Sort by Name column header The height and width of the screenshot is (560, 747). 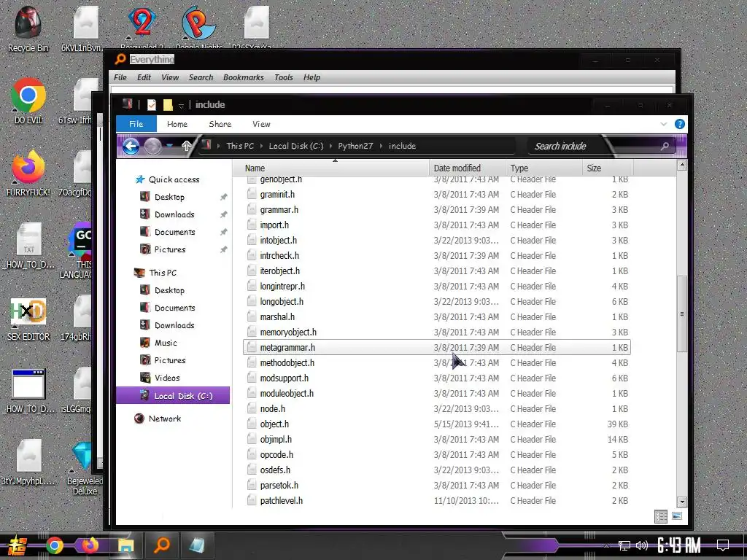[x=331, y=168]
